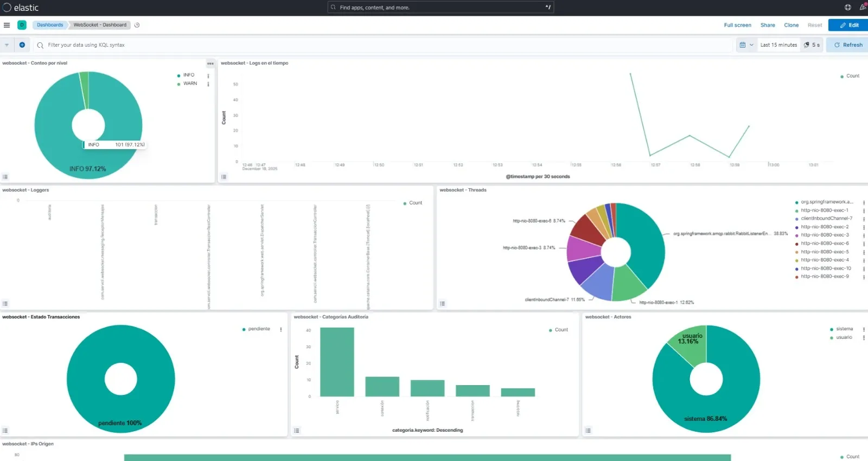Open http-nio-8080-exec-6 legend options
Viewport: 868px width, 461px height.
point(864,244)
